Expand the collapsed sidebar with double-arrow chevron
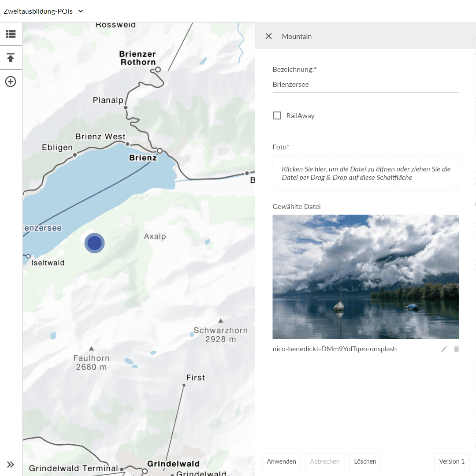 tap(11, 464)
